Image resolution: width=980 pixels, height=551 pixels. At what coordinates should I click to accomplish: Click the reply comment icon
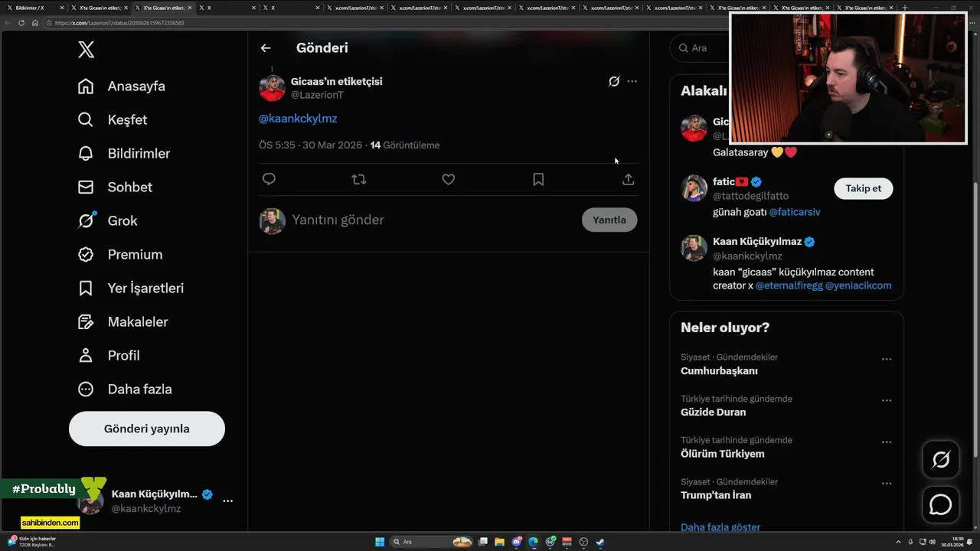click(x=269, y=179)
